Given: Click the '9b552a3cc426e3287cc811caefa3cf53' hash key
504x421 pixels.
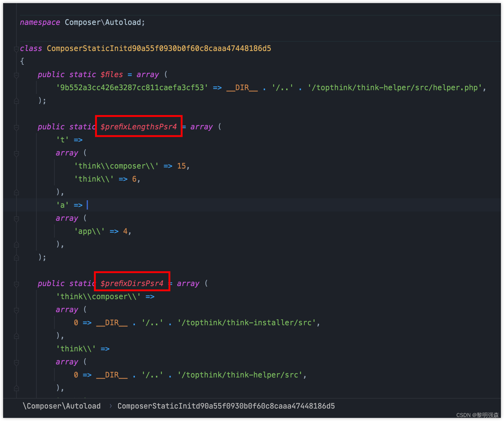Looking at the screenshot, I should [132, 88].
